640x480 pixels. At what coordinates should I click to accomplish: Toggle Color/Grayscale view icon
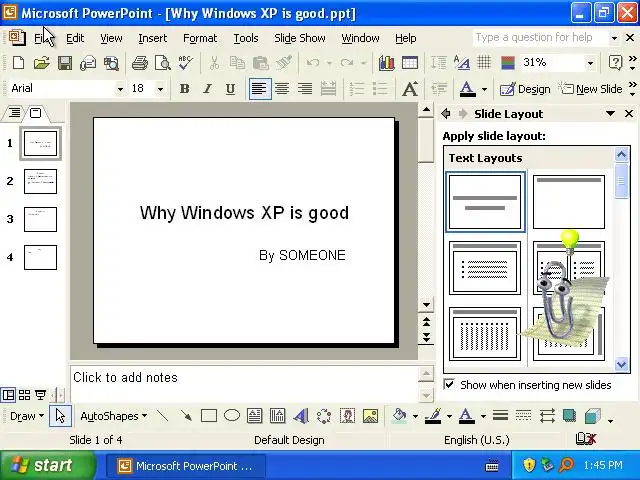[x=508, y=63]
